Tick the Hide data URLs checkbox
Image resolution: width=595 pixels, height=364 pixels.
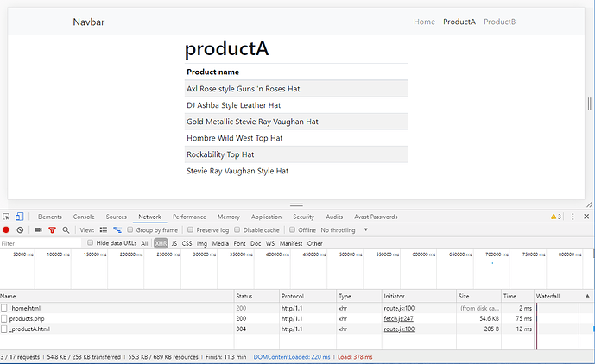click(91, 243)
